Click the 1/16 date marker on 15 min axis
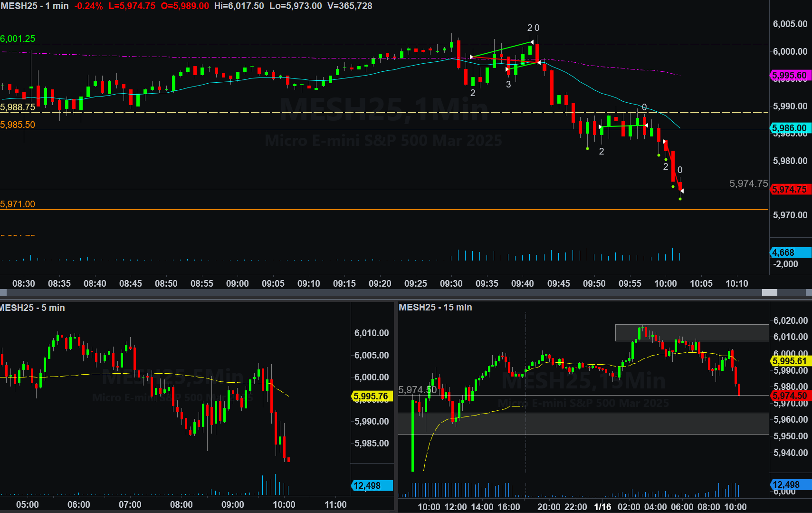 click(x=602, y=507)
